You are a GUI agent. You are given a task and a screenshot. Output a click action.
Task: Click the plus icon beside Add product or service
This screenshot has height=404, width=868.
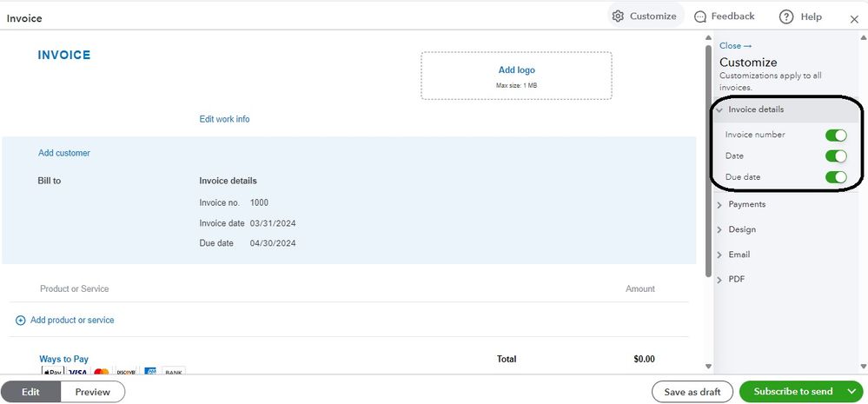point(21,321)
